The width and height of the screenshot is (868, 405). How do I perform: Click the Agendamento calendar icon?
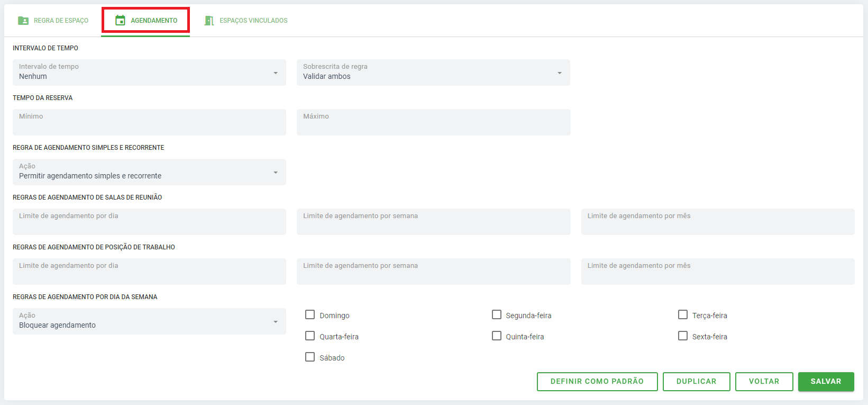point(120,21)
